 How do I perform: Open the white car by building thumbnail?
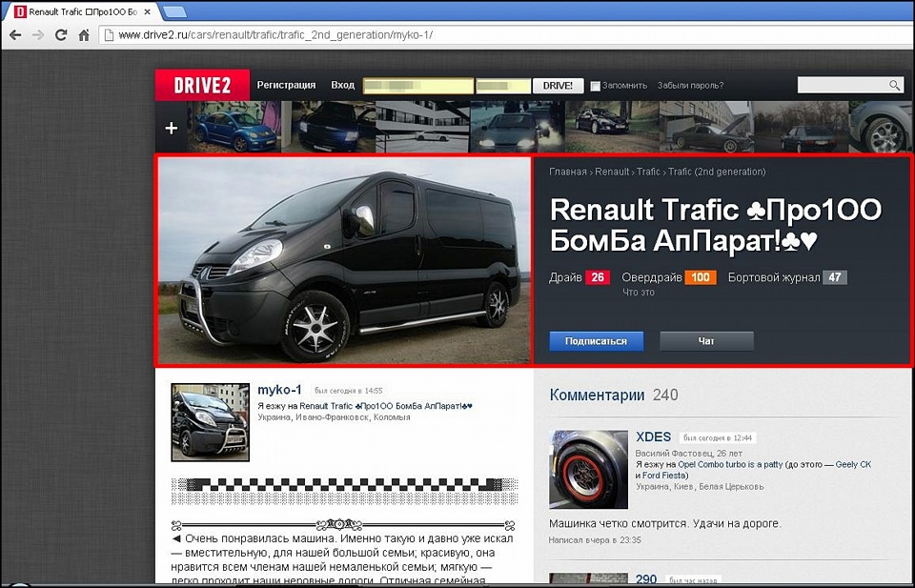click(x=423, y=127)
